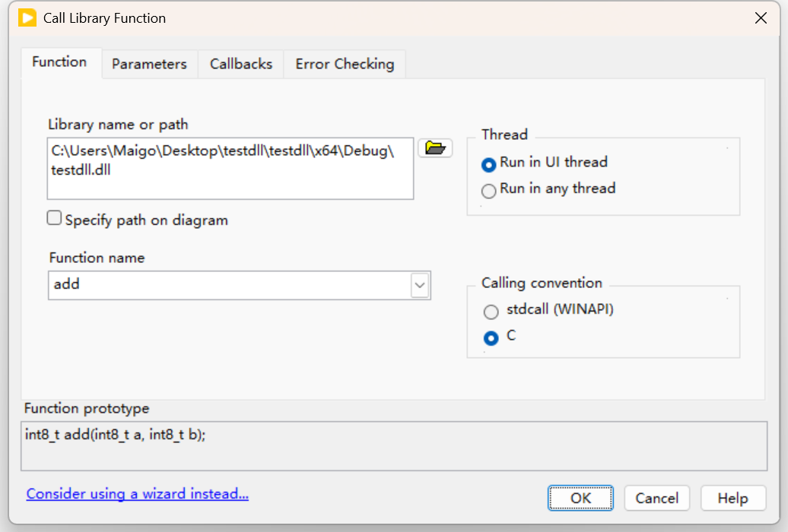Click the LabVIEW icon in the title bar
Image resolution: width=788 pixels, height=532 pixels.
29,17
